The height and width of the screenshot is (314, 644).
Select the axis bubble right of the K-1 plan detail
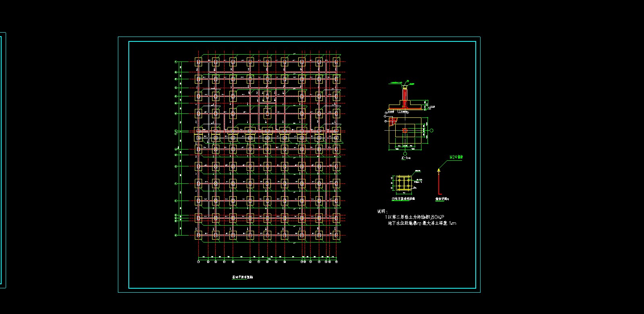click(x=432, y=130)
